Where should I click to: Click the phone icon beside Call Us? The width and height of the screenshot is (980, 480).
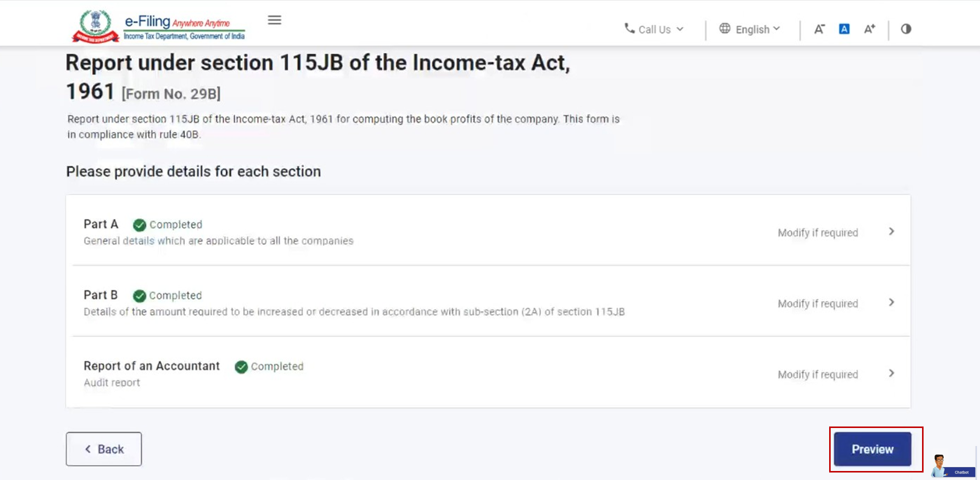tap(629, 28)
